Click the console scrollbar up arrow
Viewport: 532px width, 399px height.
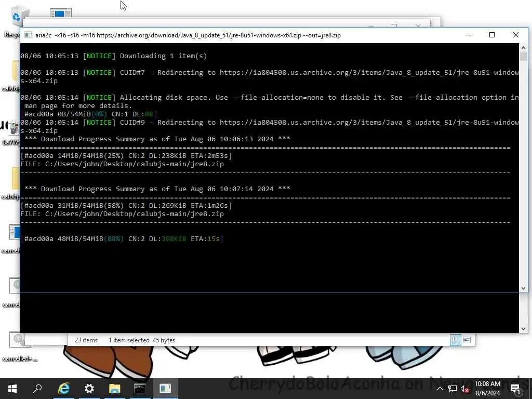pyautogui.click(x=523, y=48)
